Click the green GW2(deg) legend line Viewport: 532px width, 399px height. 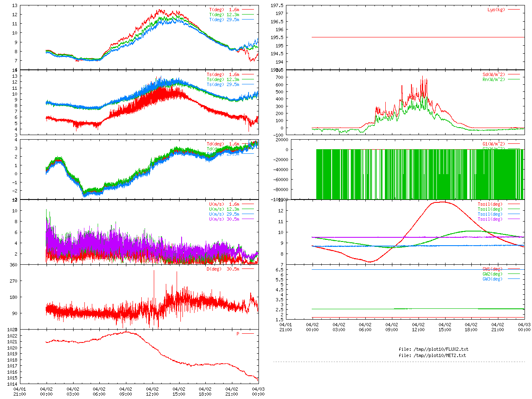click(x=514, y=274)
